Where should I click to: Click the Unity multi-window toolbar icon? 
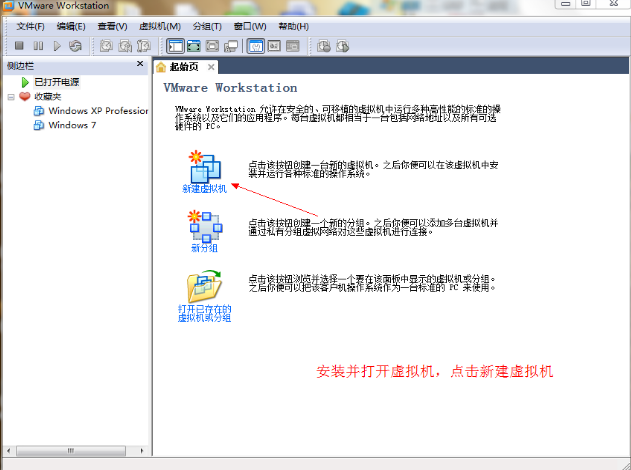pyautogui.click(x=231, y=46)
